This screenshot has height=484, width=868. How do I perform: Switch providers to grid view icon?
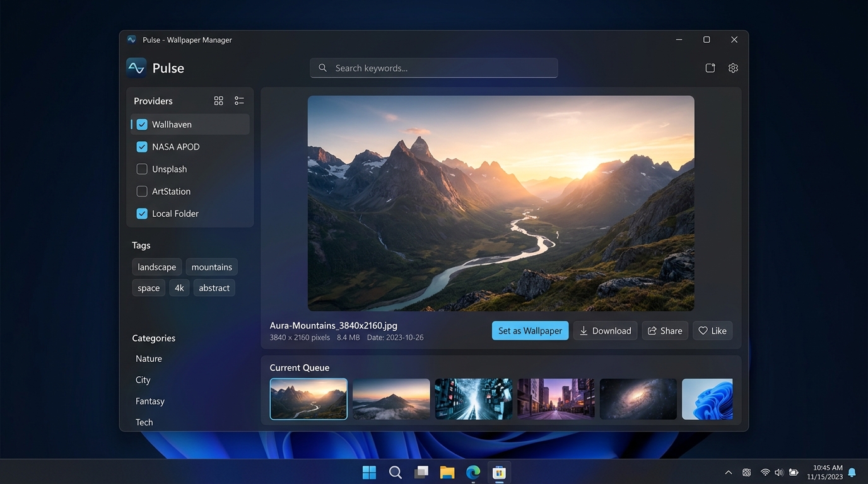(219, 101)
